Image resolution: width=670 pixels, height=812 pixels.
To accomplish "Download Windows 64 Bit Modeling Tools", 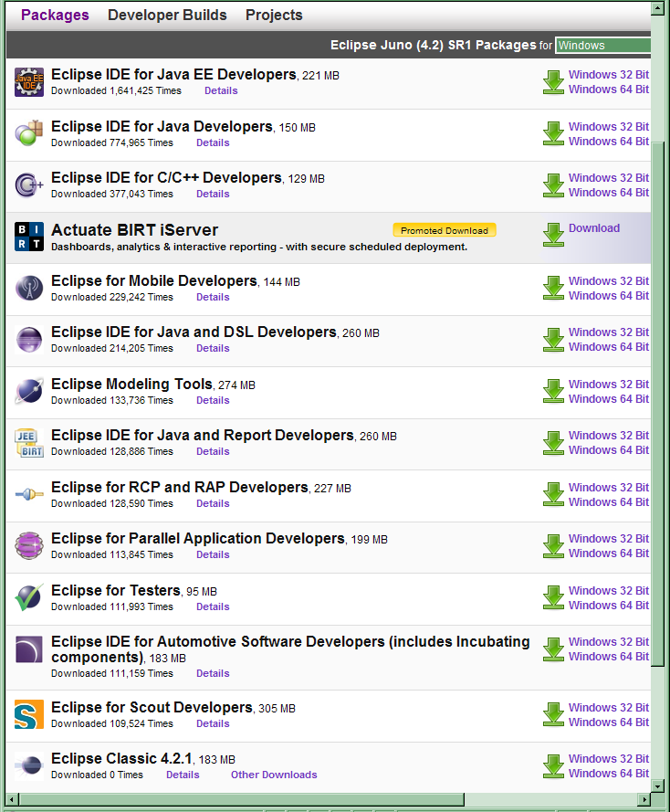I will click(609, 399).
